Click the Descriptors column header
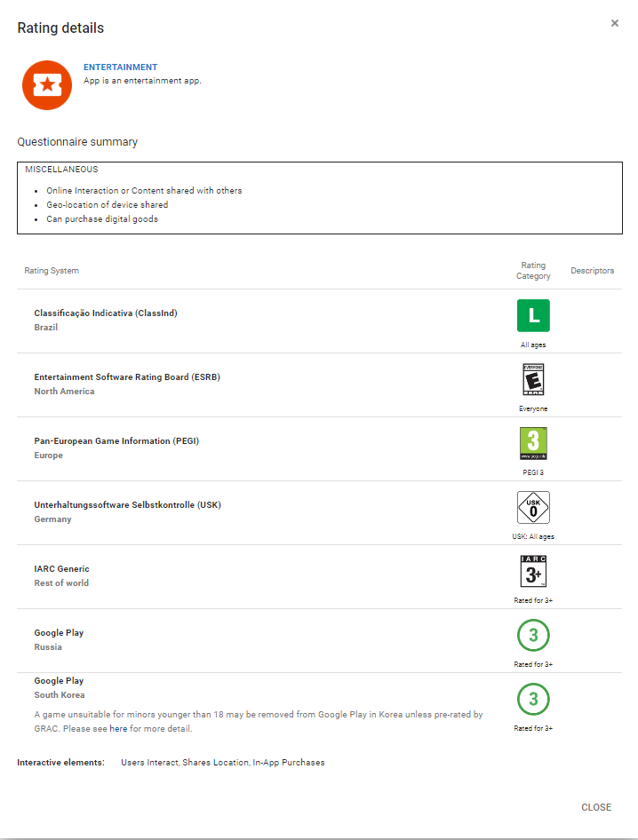 592,271
